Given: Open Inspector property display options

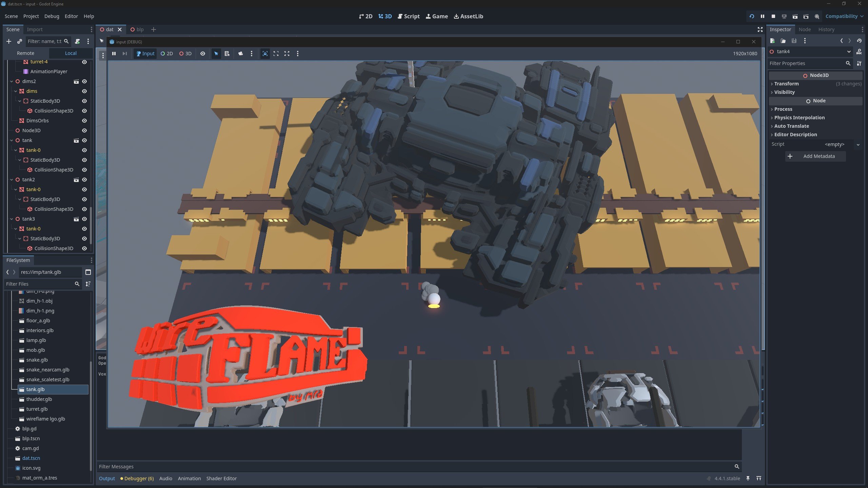Looking at the screenshot, I should tap(859, 63).
